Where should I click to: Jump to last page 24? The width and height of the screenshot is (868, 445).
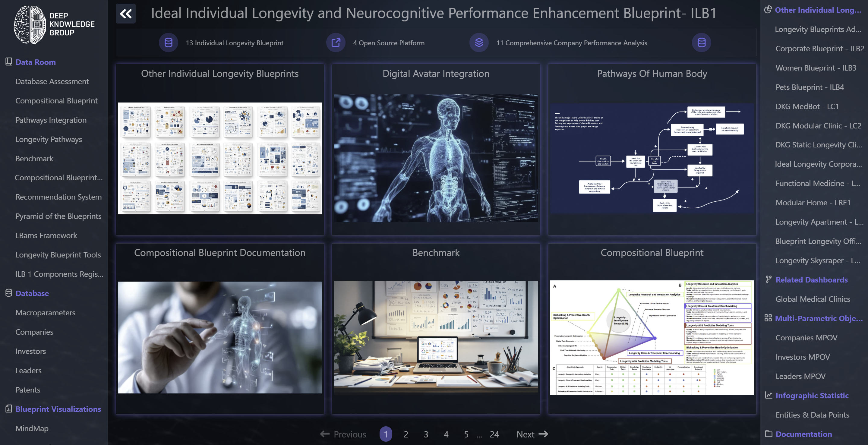pyautogui.click(x=494, y=434)
